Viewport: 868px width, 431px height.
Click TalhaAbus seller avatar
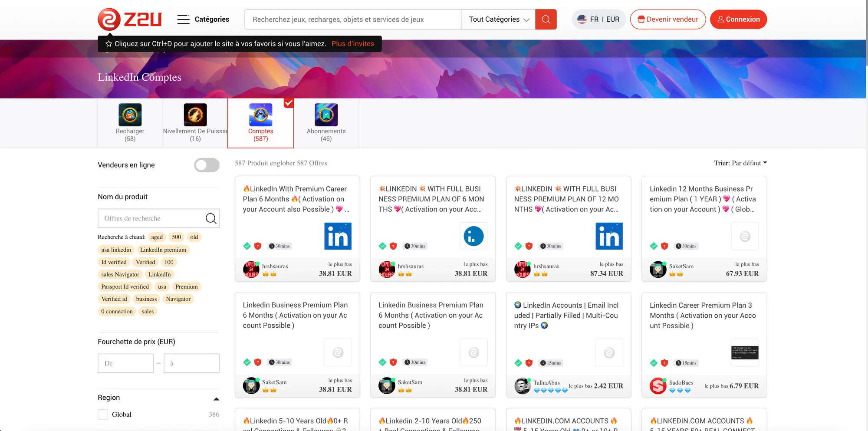coord(523,386)
